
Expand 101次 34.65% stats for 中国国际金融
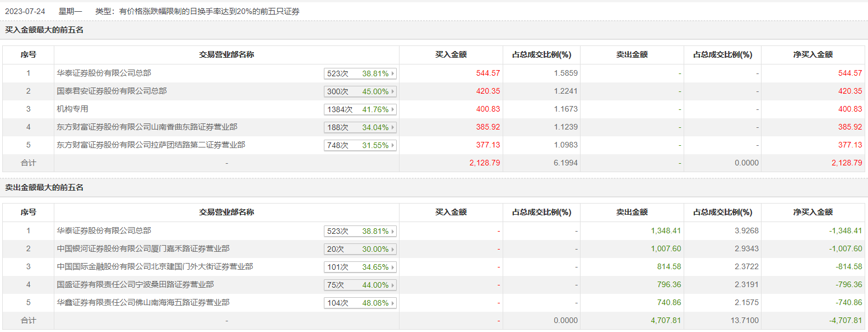pyautogui.click(x=360, y=267)
